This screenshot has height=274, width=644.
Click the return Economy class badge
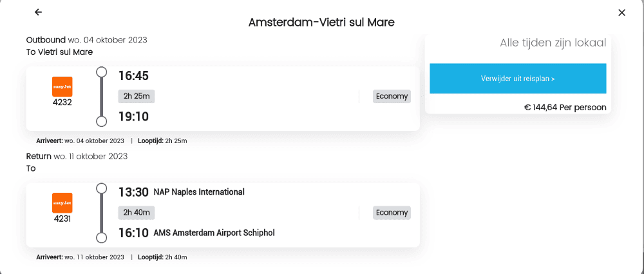(x=392, y=212)
